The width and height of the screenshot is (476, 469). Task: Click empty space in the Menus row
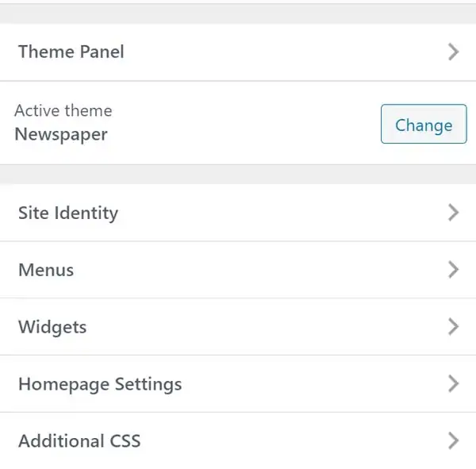(x=258, y=270)
